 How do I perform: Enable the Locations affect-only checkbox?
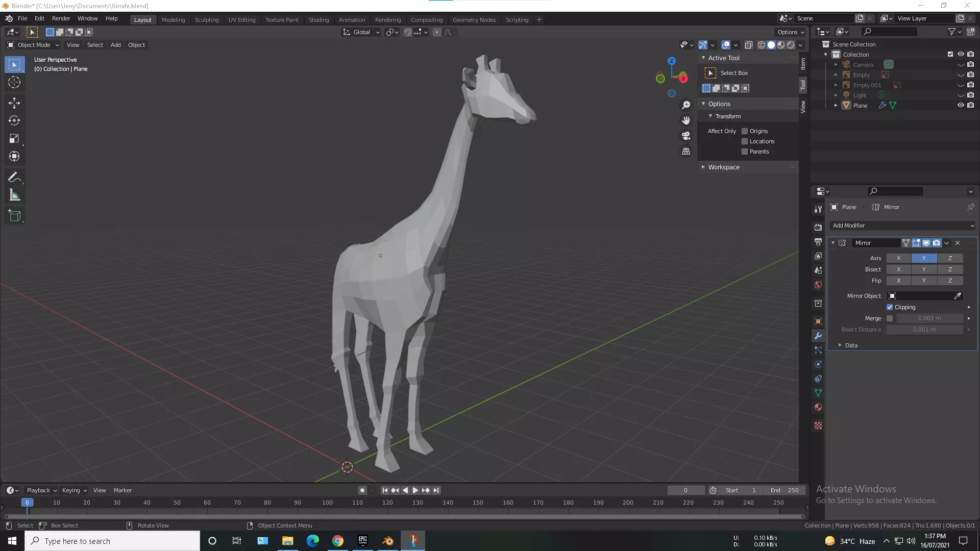(x=745, y=141)
